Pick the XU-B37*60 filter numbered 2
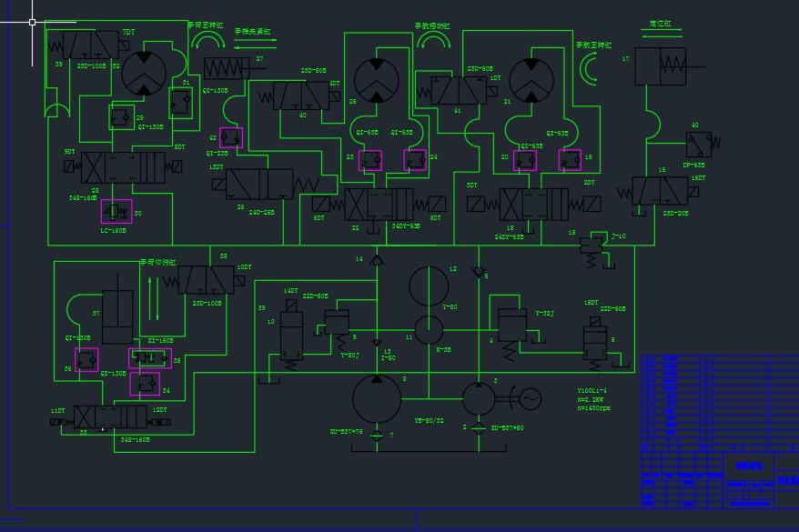This screenshot has height=532, width=799. coord(479,428)
